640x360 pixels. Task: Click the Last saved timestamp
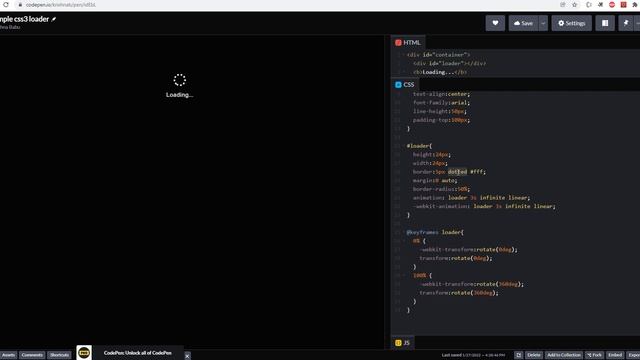473,355
